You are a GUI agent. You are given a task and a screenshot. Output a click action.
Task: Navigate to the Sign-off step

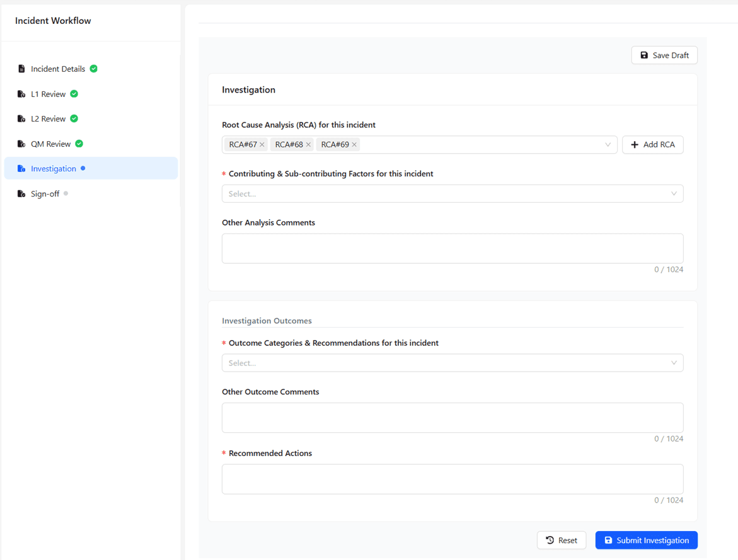pyautogui.click(x=45, y=194)
